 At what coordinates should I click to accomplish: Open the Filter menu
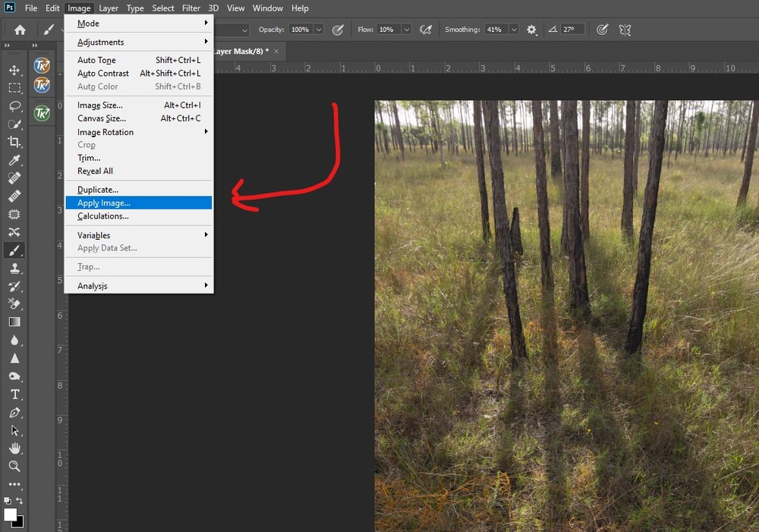[191, 8]
